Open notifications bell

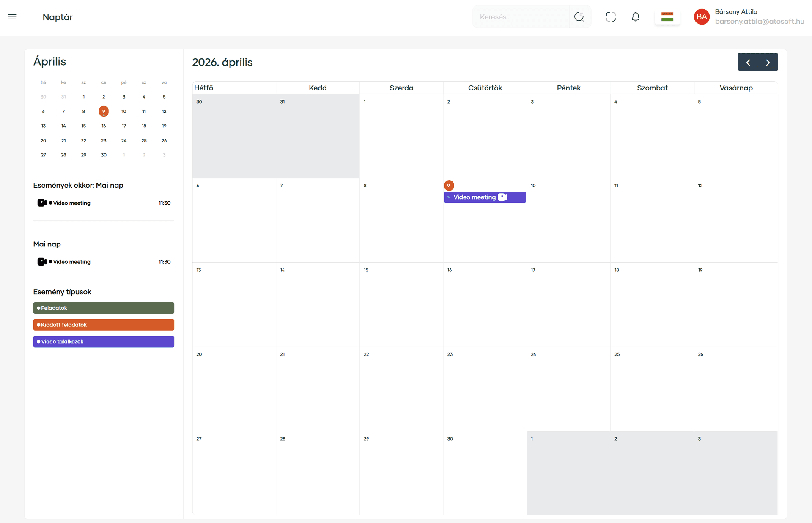point(635,17)
